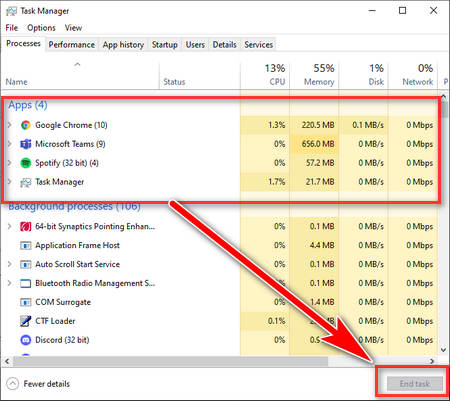Screen dimensions: 450x401
Task: Open the File menu
Action: coord(12,28)
